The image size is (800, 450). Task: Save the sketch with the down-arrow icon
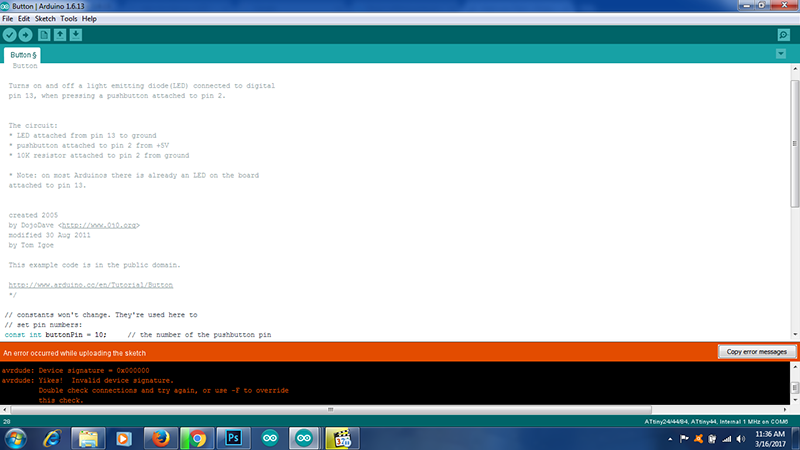click(76, 35)
